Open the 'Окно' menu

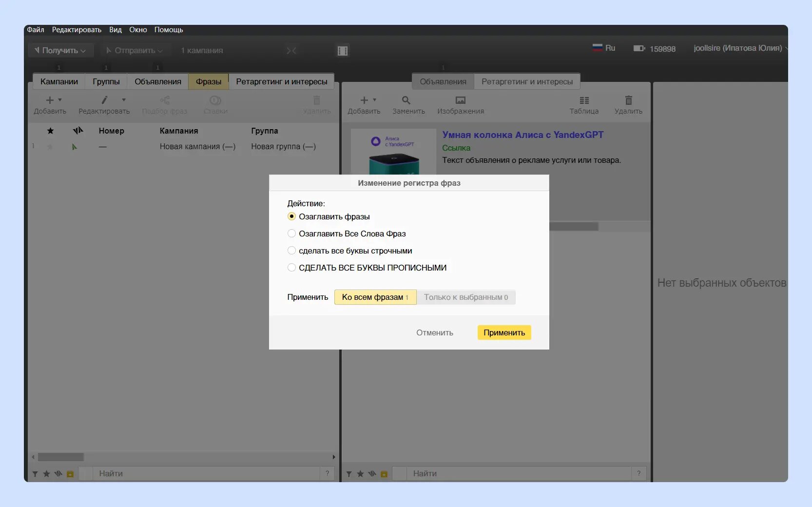click(x=138, y=30)
